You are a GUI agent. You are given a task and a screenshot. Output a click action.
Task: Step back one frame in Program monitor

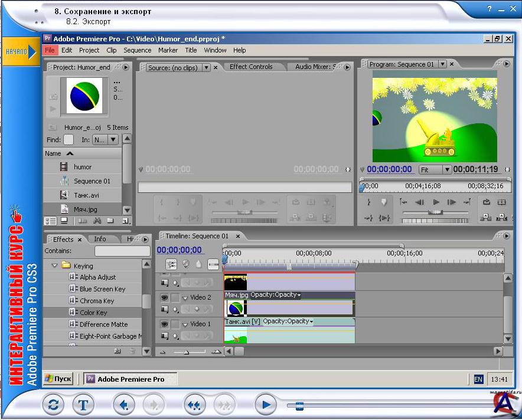click(420, 202)
